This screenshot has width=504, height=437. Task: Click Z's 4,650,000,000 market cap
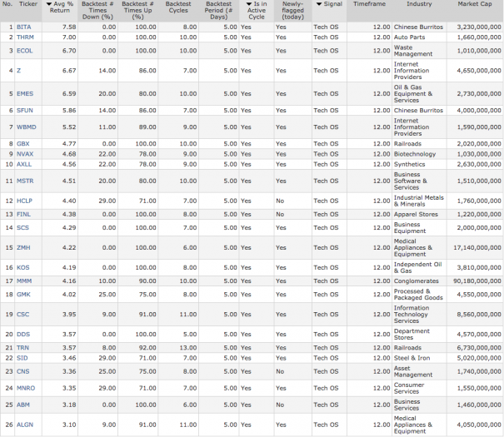(x=479, y=71)
